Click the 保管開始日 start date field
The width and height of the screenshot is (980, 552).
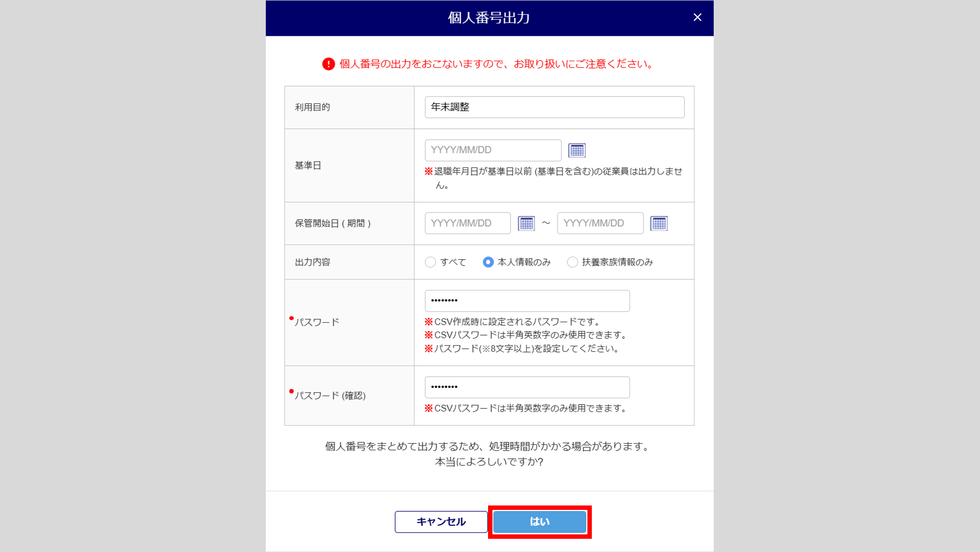coord(467,223)
